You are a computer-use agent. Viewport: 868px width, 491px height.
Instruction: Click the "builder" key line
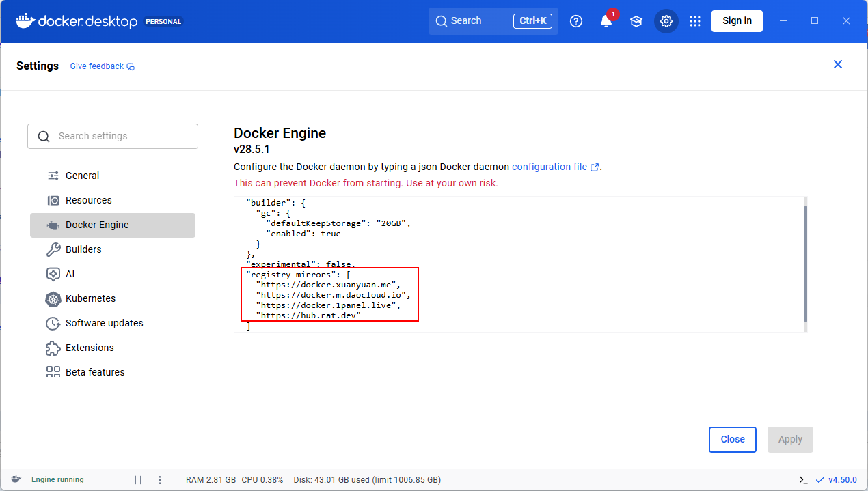275,203
